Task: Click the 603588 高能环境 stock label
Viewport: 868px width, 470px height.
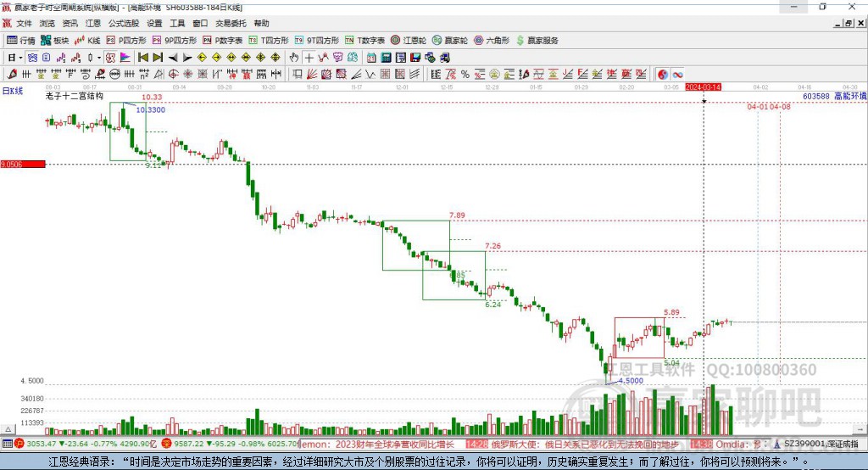Action: [x=835, y=96]
